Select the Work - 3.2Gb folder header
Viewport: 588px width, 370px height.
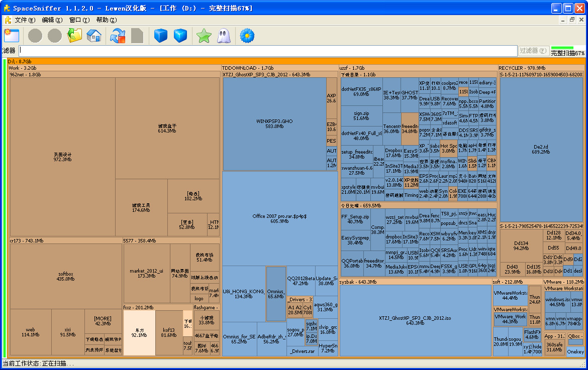pyautogui.click(x=115, y=68)
